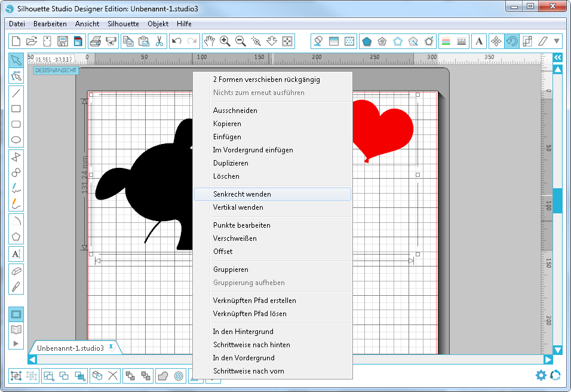This screenshot has width=571, height=392.
Task: Close the Unbenannt-1.studio3 document tab
Action: coord(111,347)
